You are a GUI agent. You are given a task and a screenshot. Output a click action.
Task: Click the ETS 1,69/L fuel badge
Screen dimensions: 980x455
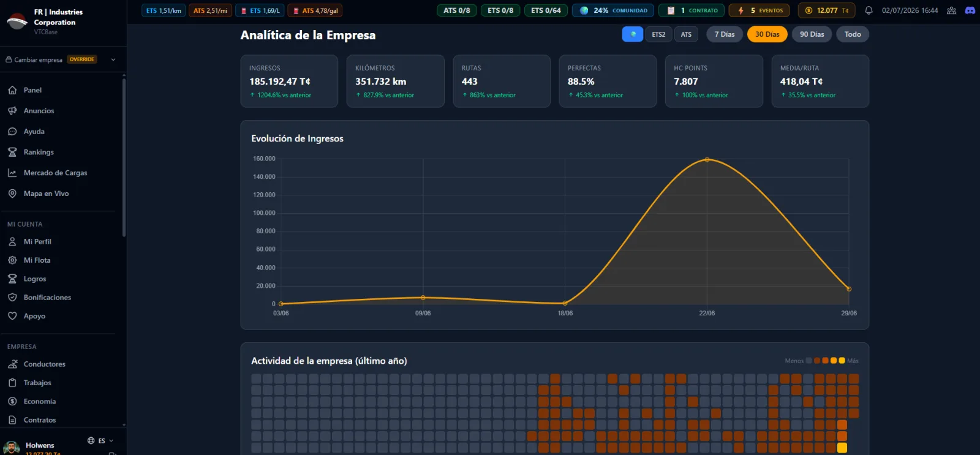click(x=260, y=10)
